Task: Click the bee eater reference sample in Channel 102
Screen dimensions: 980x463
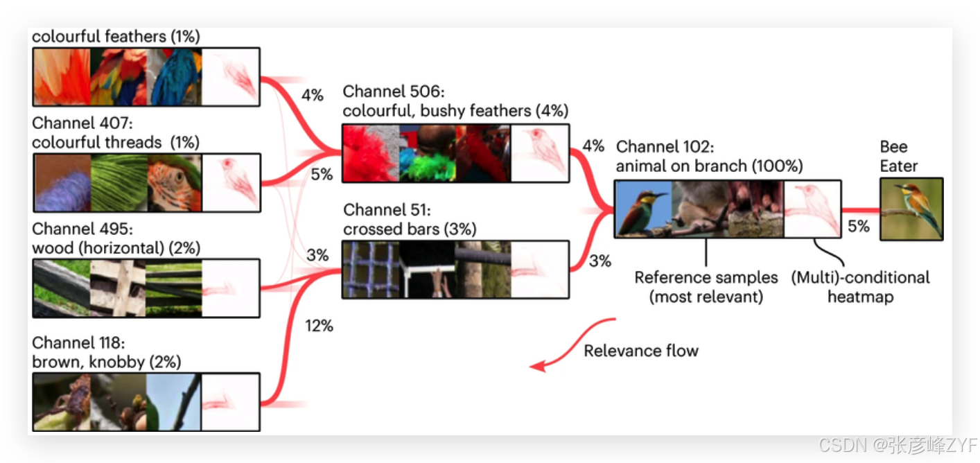Action: tap(644, 209)
